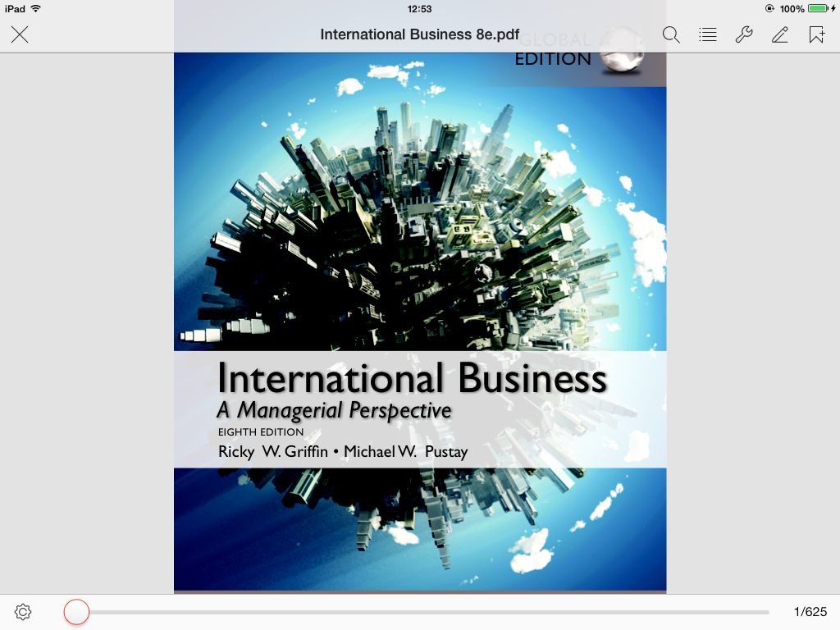Tap the "International Business" cover title
This screenshot has height=630, width=840.
tap(412, 378)
